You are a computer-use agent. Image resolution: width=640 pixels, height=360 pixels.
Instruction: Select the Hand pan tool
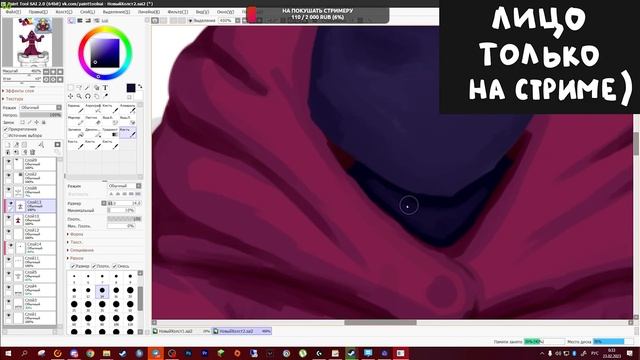pyautogui.click(x=96, y=96)
